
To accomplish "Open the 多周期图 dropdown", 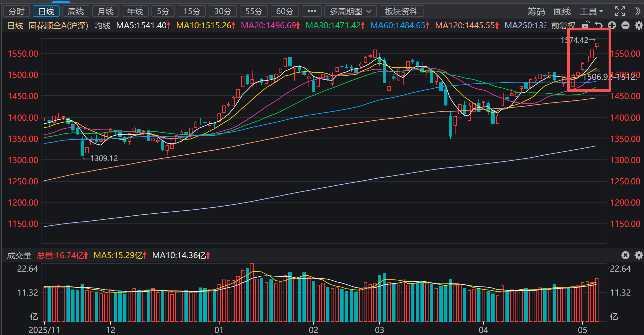I will click(x=350, y=11).
